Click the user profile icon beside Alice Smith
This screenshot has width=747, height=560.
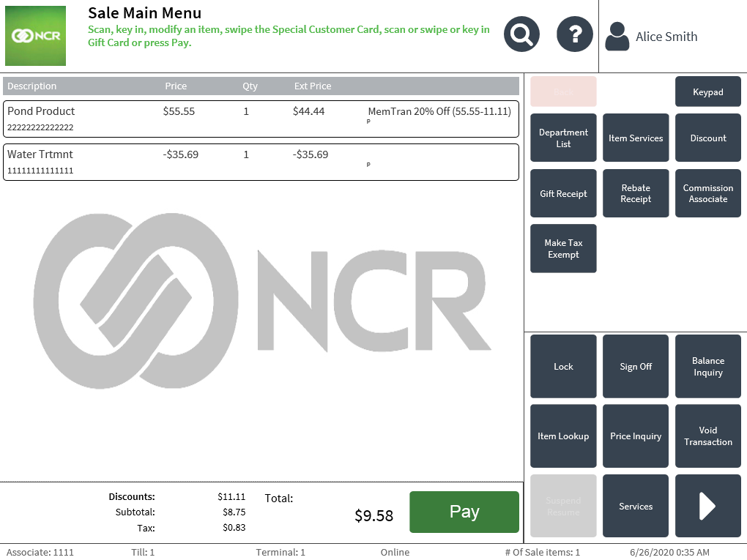[617, 36]
